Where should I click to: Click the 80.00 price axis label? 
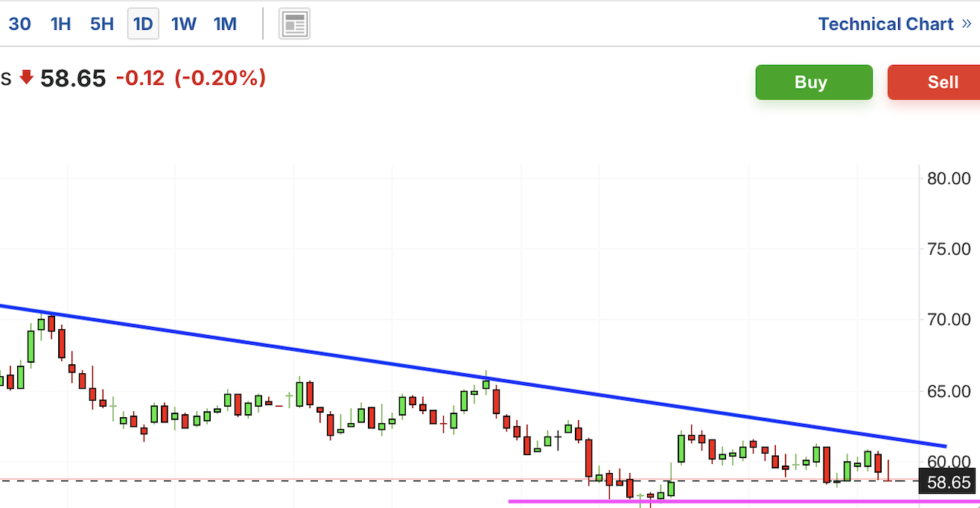click(x=949, y=178)
